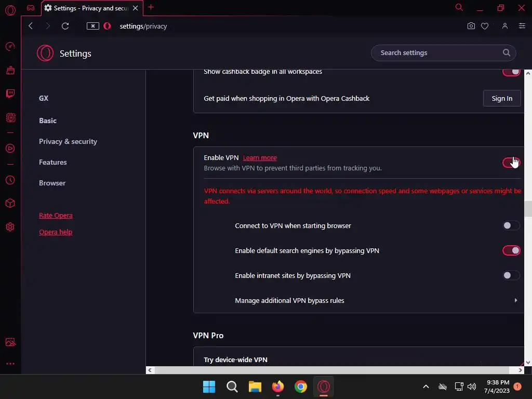The height and width of the screenshot is (399, 532).
Task: Launch Google Chrome from the taskbar
Action: pyautogui.click(x=301, y=387)
